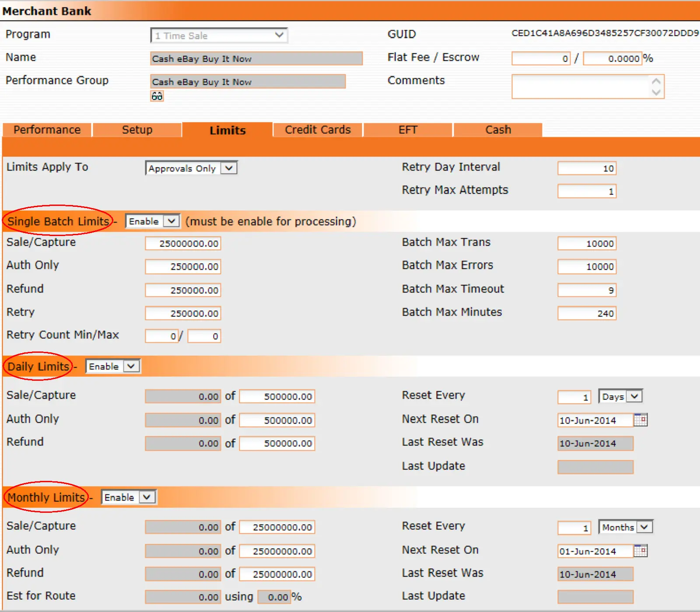Open the calendar for Monthly Next Reset On
700x612 pixels.
point(641,551)
